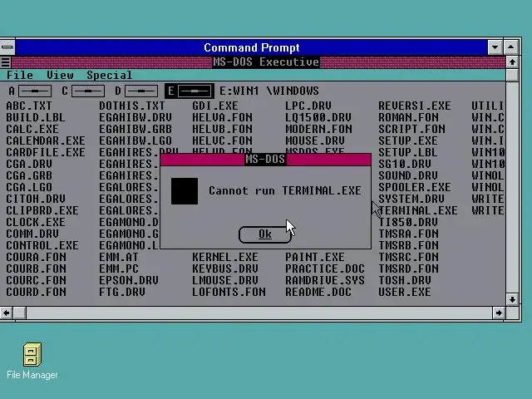
Task: Select file KERNEL.EXE
Action: 225,257
